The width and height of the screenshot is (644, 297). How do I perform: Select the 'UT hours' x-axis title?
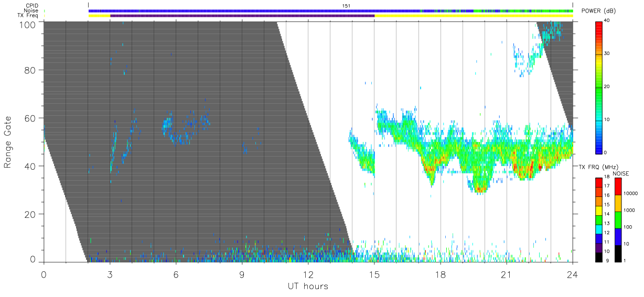tap(308, 286)
